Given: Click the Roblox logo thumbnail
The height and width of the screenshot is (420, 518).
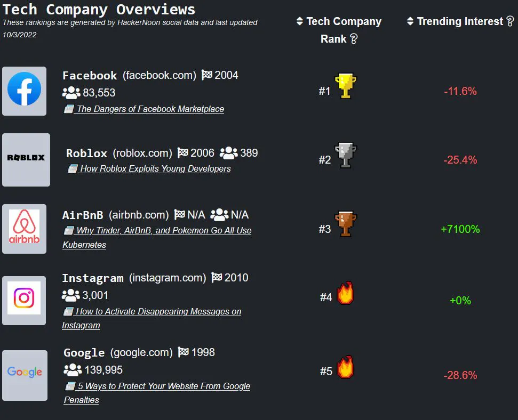Looking at the screenshot, I should point(26,159).
